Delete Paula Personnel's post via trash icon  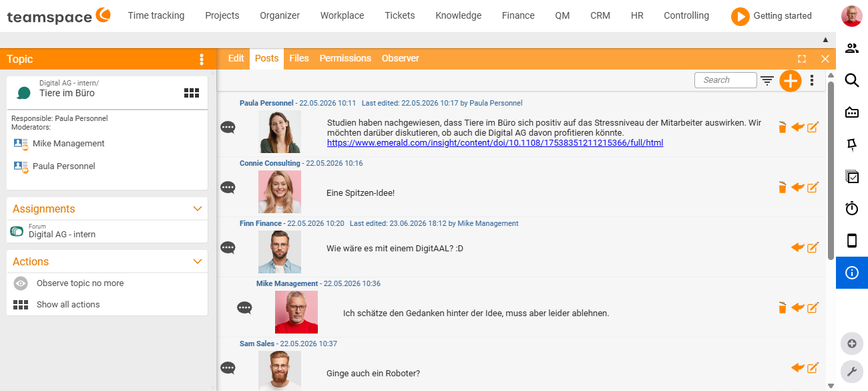tap(783, 127)
